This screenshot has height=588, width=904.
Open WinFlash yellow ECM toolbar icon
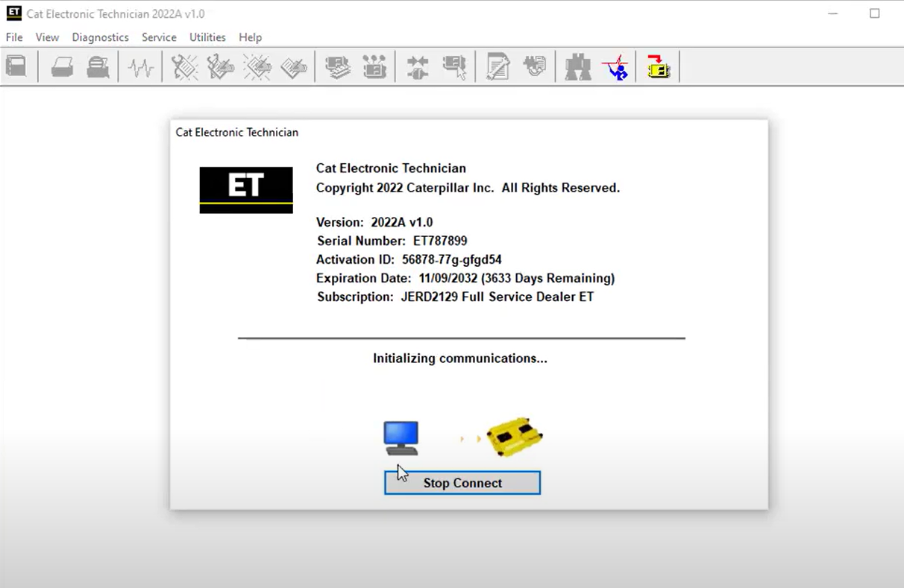tap(658, 67)
